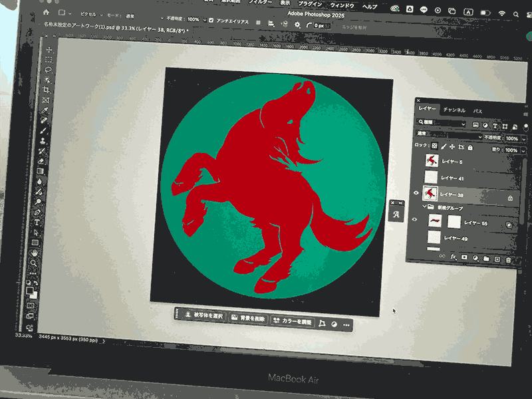Select the Rectangular Marquee tool
This screenshot has width=532, height=399.
(x=49, y=60)
